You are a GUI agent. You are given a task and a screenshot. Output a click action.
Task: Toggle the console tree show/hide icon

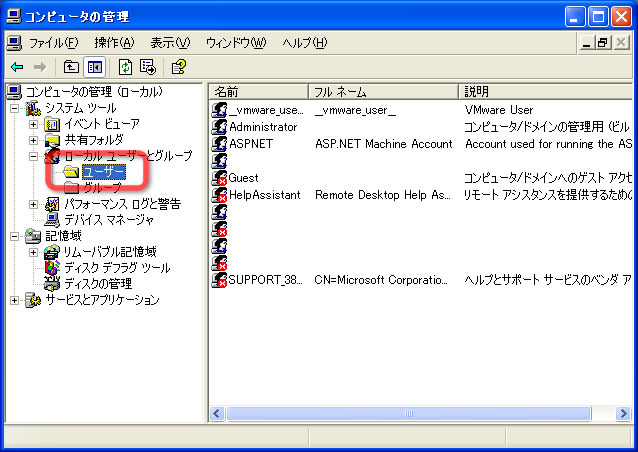pos(94,67)
